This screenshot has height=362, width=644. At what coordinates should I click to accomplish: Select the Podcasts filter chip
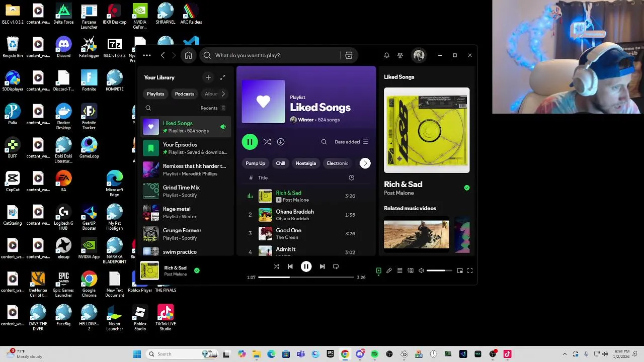185,94
